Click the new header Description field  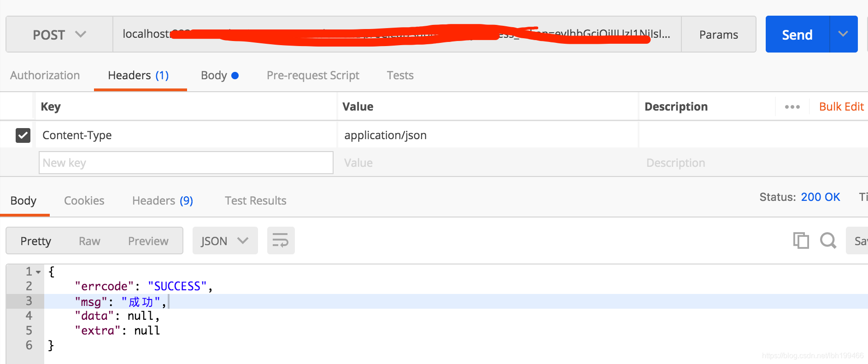point(753,163)
